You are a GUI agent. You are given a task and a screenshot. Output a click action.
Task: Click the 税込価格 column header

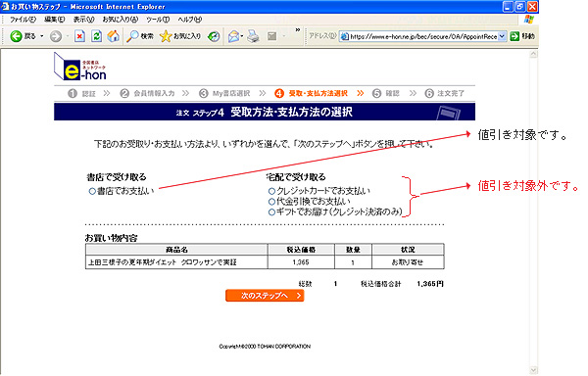pyautogui.click(x=301, y=250)
